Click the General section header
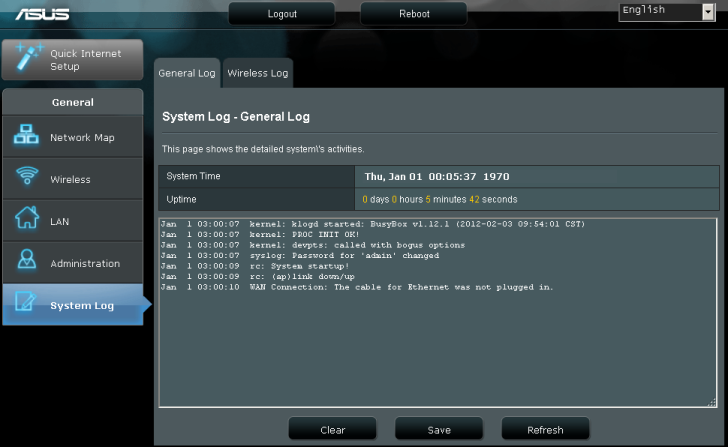Screen dimensions: 728x447 coord(73,102)
